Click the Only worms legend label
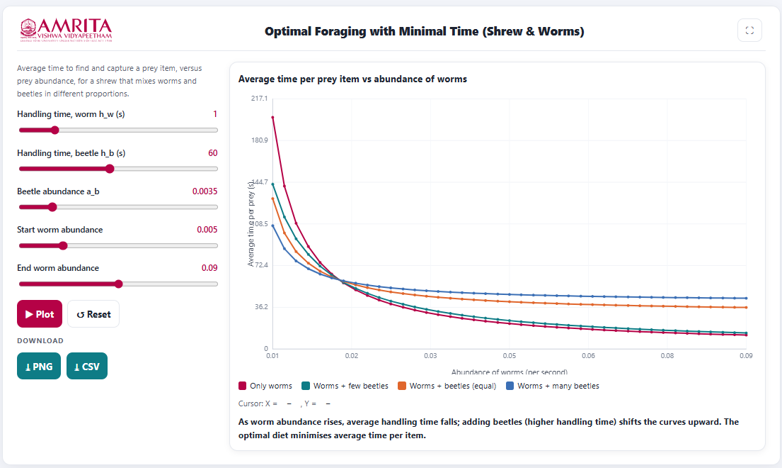Viewport: 782px width, 468px height. [x=271, y=386]
